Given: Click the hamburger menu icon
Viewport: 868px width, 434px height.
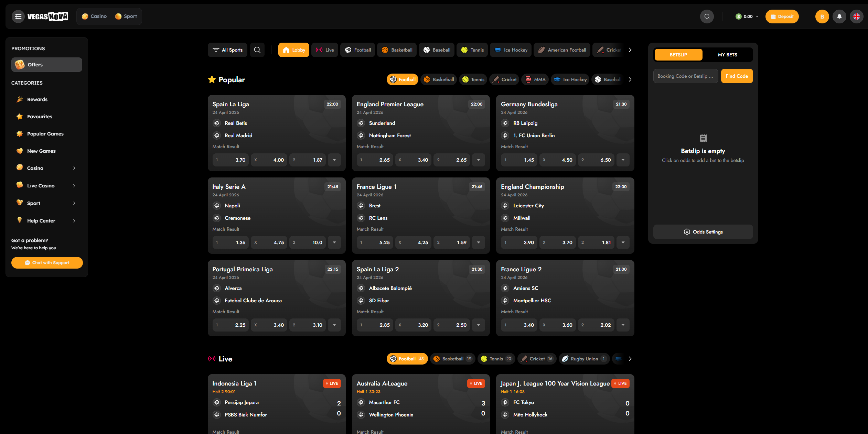Looking at the screenshot, I should tap(18, 16).
